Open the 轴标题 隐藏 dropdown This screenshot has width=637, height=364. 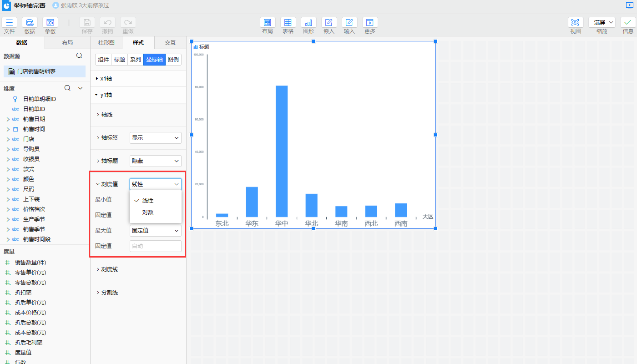point(155,161)
